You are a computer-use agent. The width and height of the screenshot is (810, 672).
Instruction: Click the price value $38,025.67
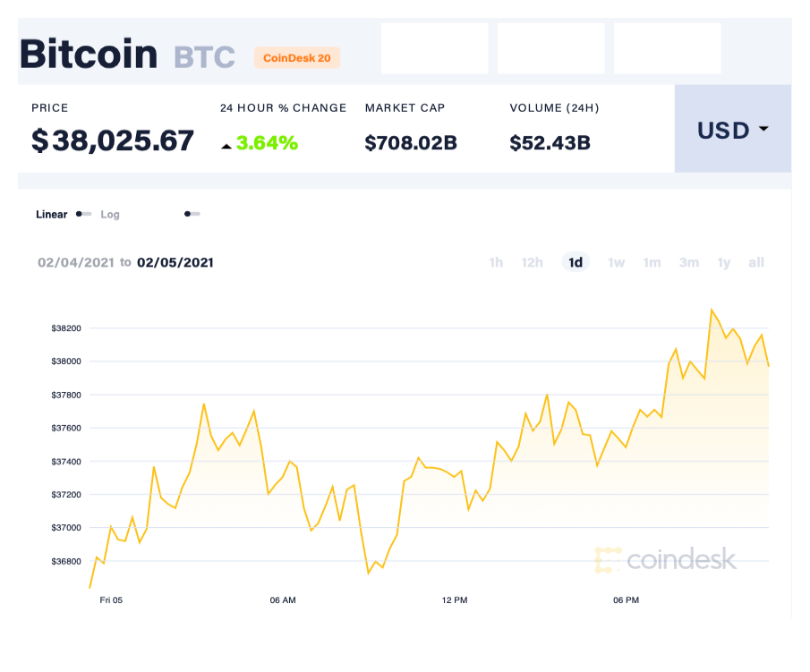tap(111, 140)
